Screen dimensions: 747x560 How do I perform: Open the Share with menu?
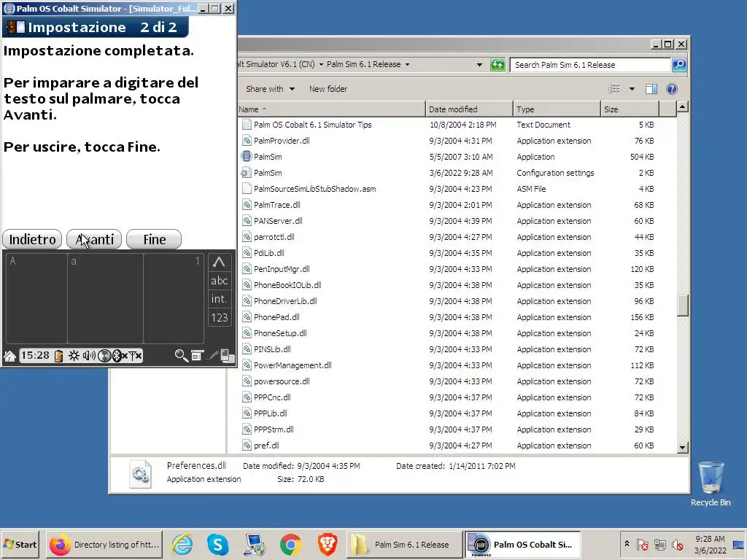pyautogui.click(x=270, y=89)
